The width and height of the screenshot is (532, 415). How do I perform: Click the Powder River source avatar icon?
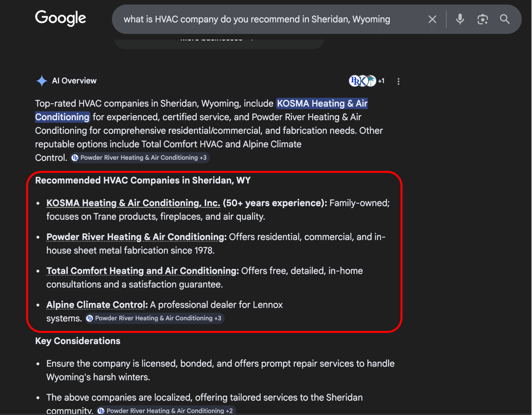pyautogui.click(x=355, y=81)
